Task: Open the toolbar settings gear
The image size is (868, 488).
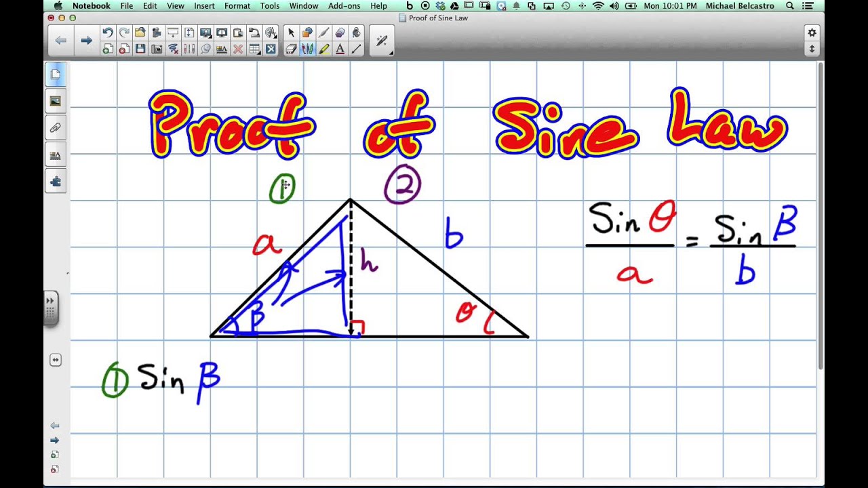Action: [812, 33]
